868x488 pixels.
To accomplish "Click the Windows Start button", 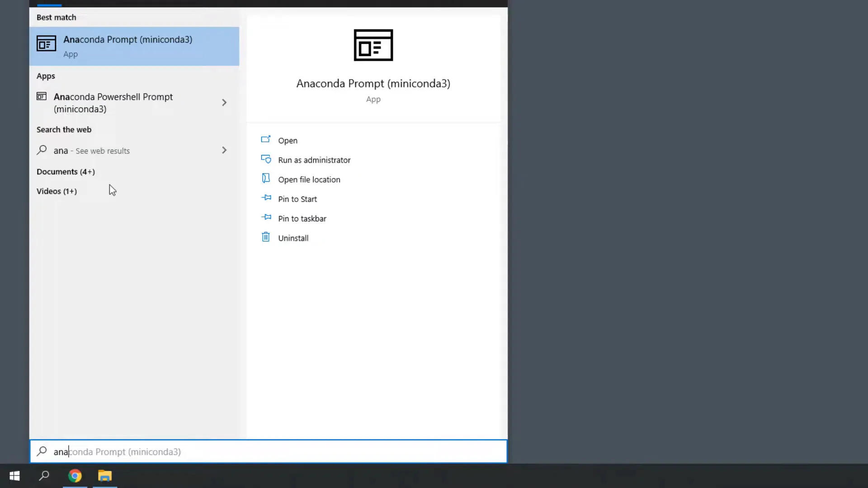I will point(14,475).
